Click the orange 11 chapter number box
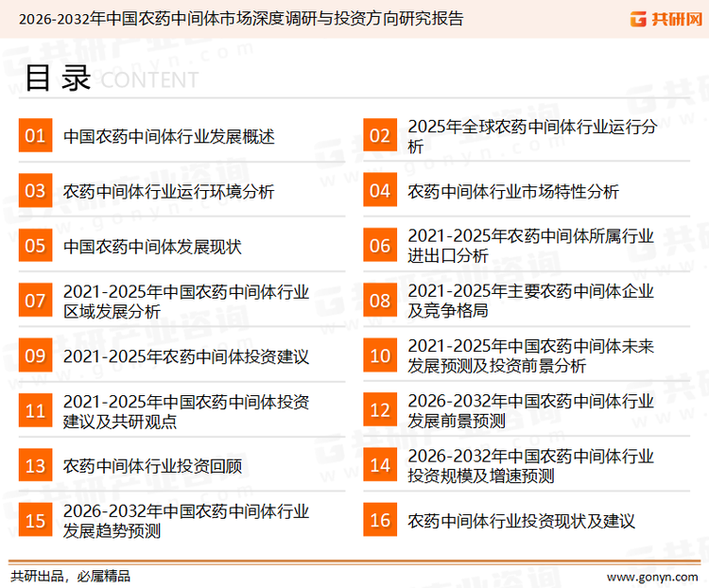This screenshot has height=588, width=709. pyautogui.click(x=35, y=411)
